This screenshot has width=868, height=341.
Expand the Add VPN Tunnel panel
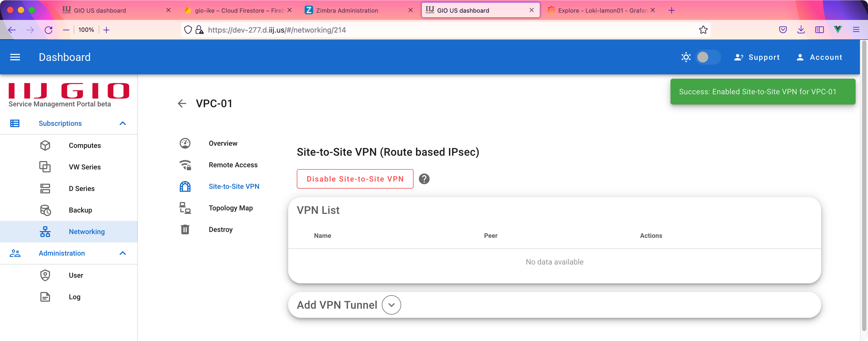point(391,305)
